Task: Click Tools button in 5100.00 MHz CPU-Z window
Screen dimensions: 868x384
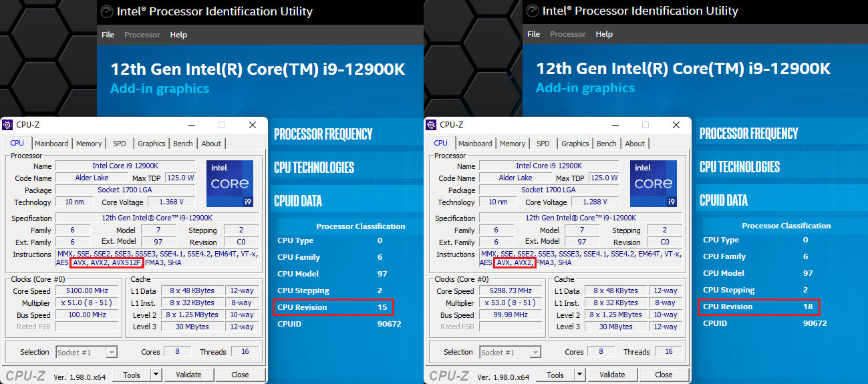Action: (x=132, y=375)
